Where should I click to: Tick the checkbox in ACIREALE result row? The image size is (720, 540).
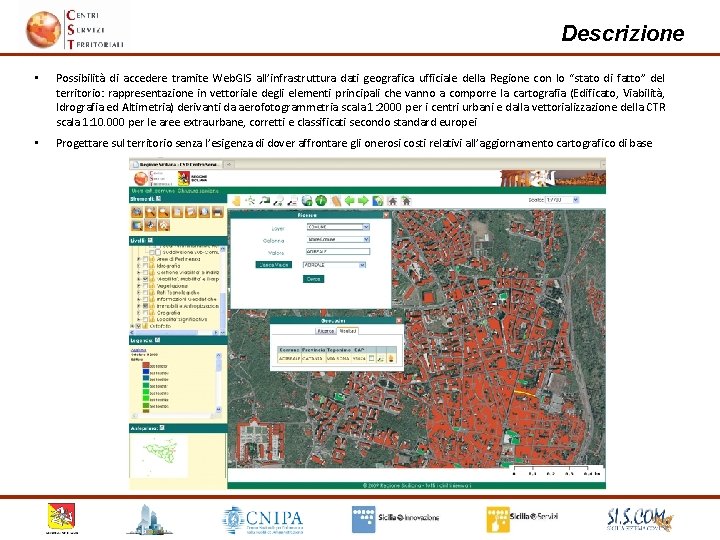[x=371, y=358]
